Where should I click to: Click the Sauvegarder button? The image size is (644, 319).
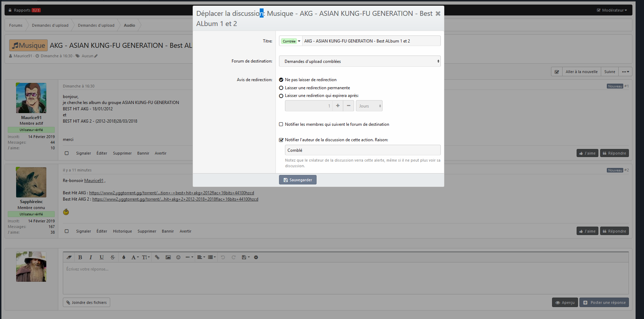[x=298, y=180]
